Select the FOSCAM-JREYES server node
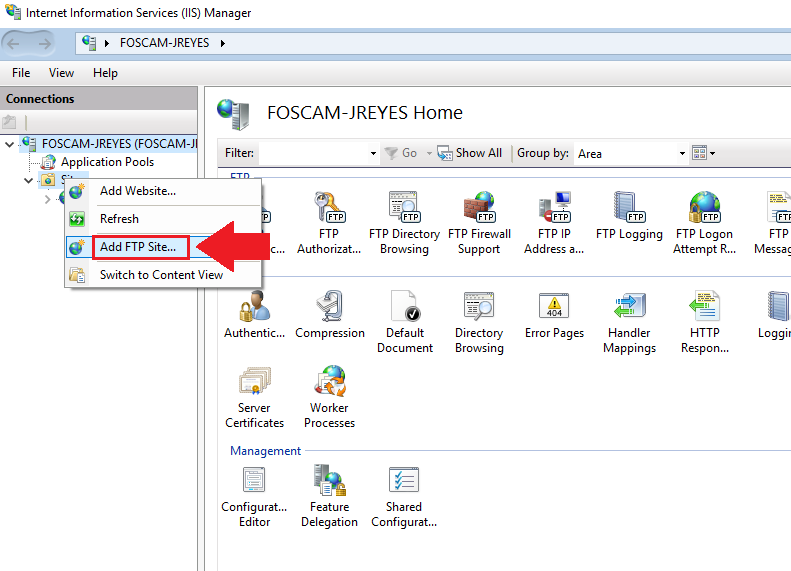This screenshot has width=791, height=571. click(119, 144)
